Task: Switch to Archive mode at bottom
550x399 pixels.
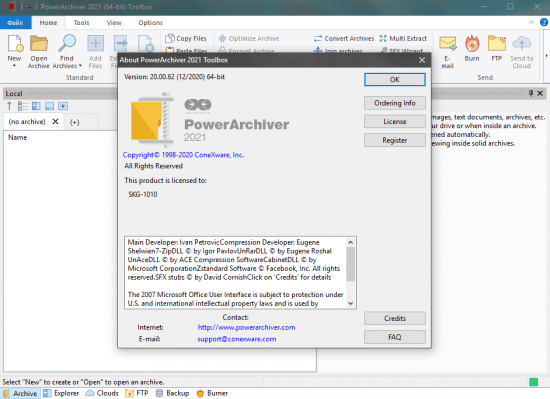Action: [x=20, y=393]
